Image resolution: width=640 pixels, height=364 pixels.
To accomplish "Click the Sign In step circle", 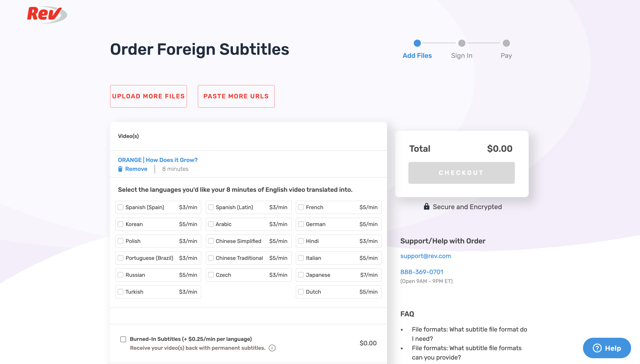I will [462, 43].
